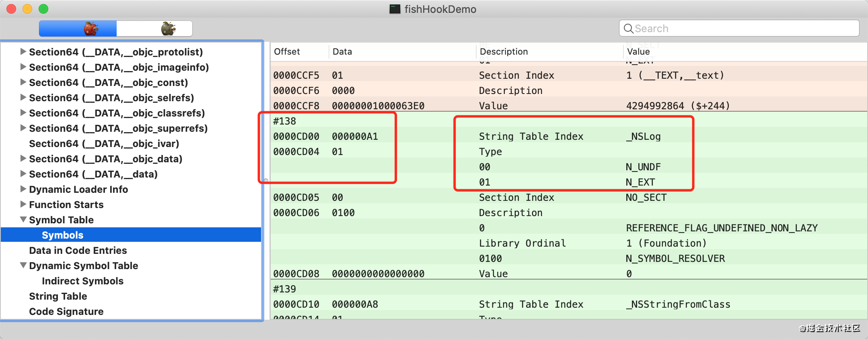Click Library Ordinal 1 (Foundation) value
Image resolution: width=868 pixels, height=339 pixels.
(666, 243)
